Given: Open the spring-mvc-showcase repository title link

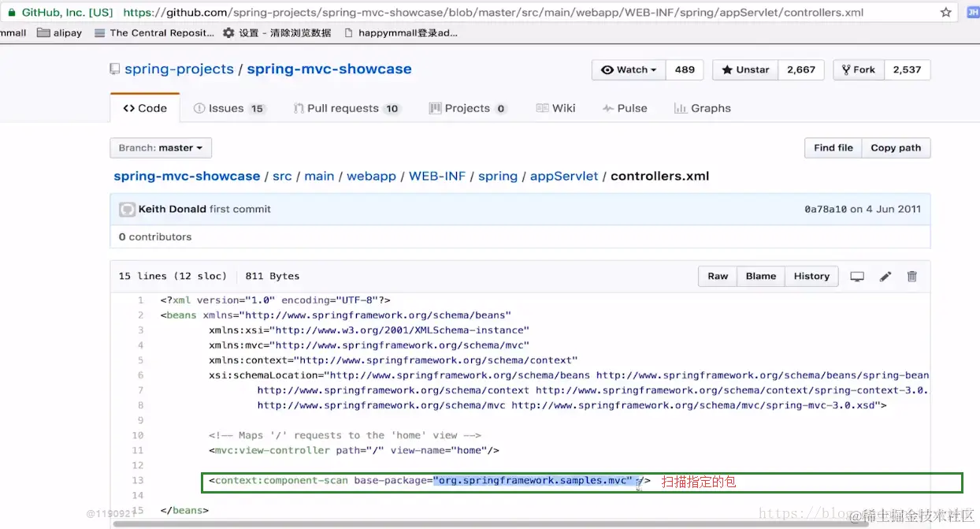Looking at the screenshot, I should pos(329,69).
